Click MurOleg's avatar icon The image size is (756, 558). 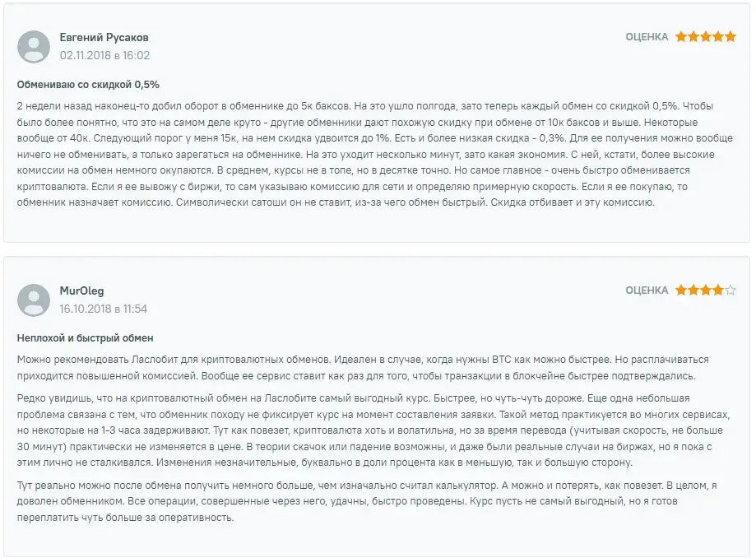click(x=34, y=300)
